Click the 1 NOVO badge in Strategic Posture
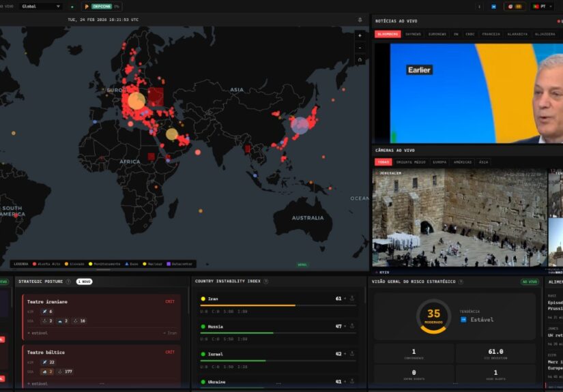Image resolution: width=563 pixels, height=392 pixels. [x=85, y=282]
